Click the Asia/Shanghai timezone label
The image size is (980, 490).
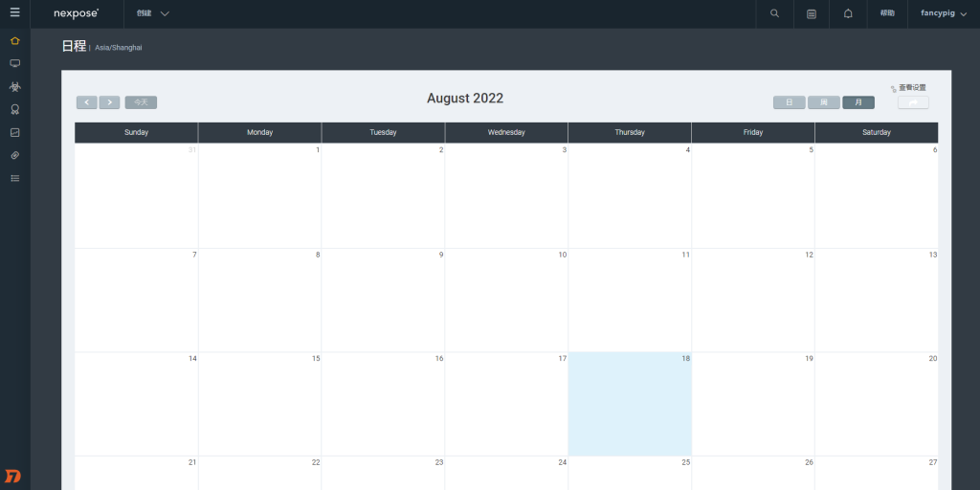point(119,48)
